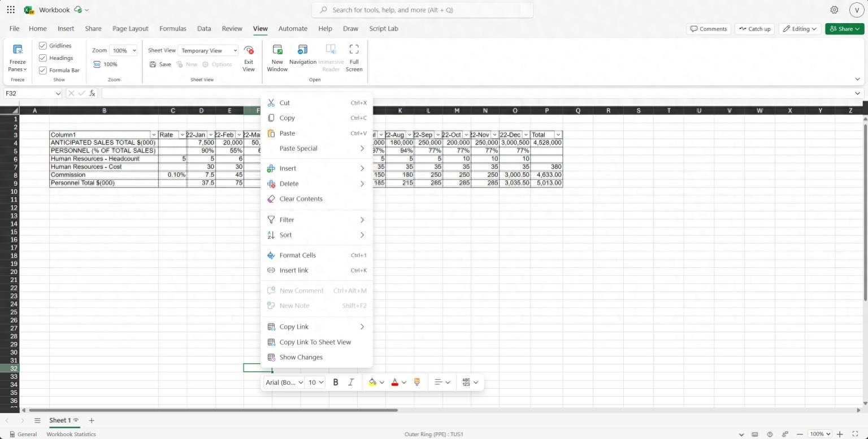Switch to the Home tab

click(38, 29)
